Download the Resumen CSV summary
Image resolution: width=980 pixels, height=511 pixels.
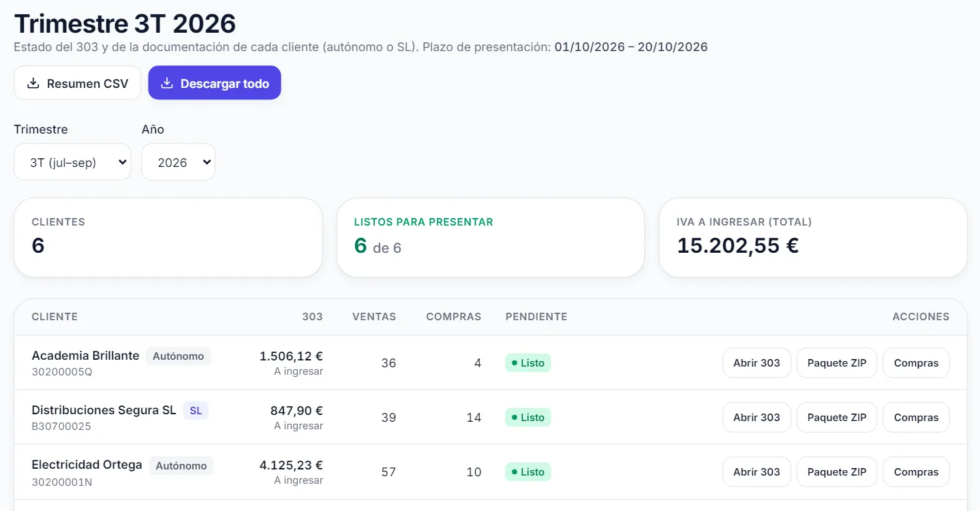[x=77, y=83]
